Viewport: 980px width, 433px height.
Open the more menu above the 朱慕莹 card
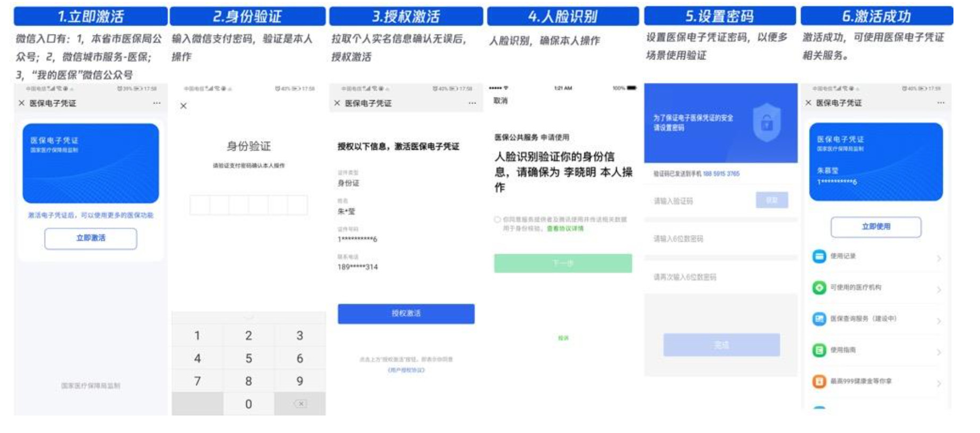pyautogui.click(x=941, y=102)
